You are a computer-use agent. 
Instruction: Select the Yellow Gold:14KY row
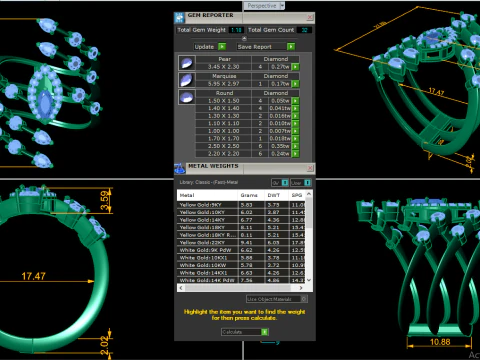241,220
